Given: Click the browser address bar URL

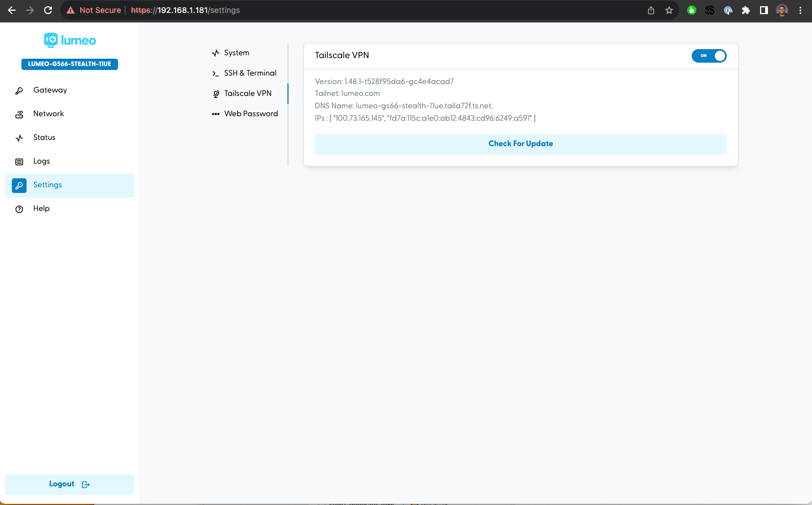Looking at the screenshot, I should 185,10.
